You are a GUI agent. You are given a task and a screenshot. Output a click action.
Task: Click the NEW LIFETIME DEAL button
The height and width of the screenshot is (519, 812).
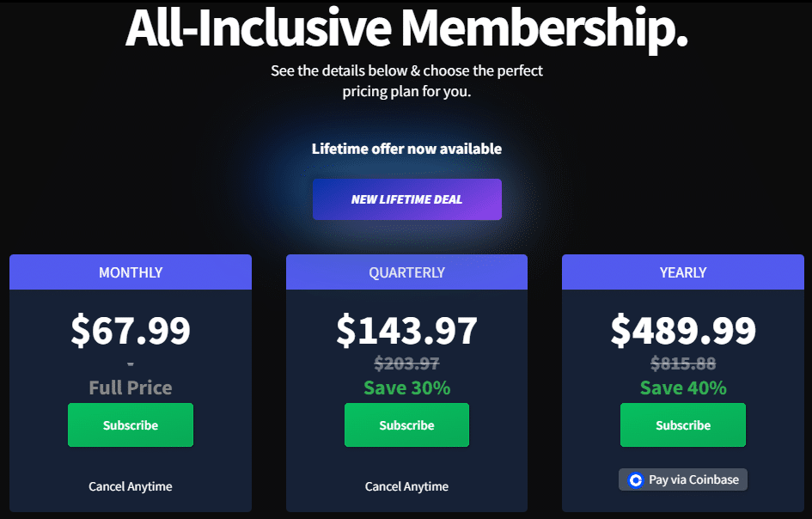pyautogui.click(x=407, y=199)
